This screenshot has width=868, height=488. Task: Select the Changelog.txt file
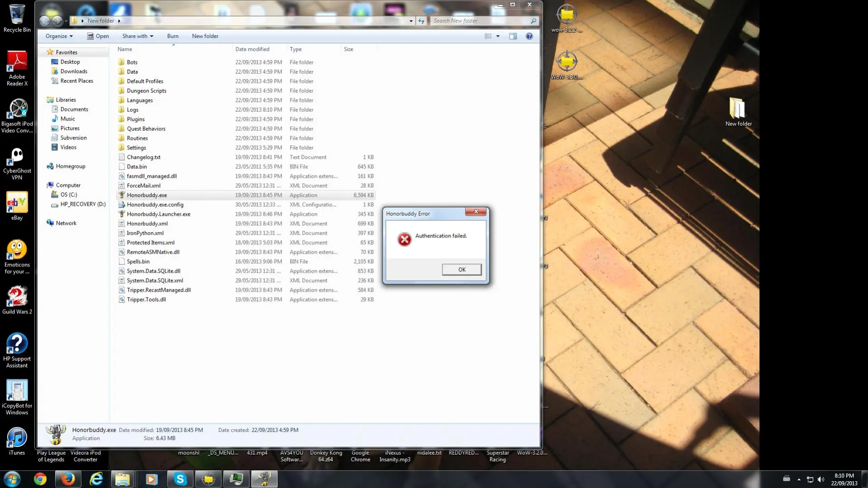point(143,157)
